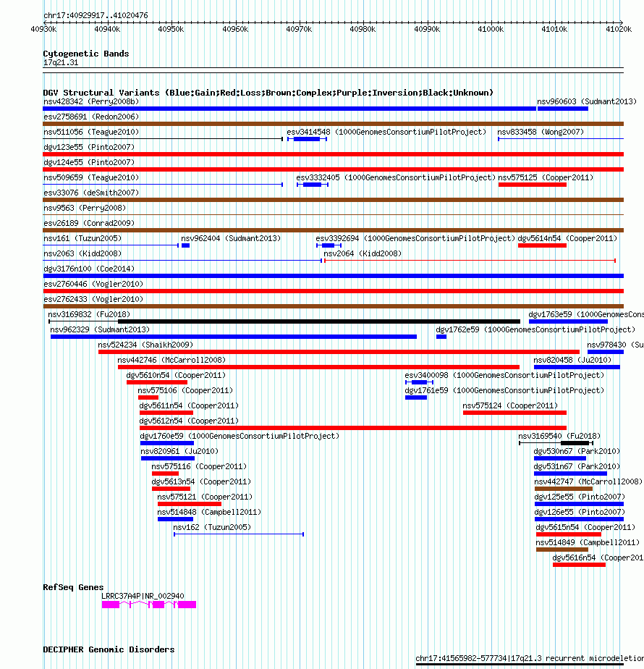Click nsv575121 (Cooper2011) label
644x669 pixels.
click(205, 497)
